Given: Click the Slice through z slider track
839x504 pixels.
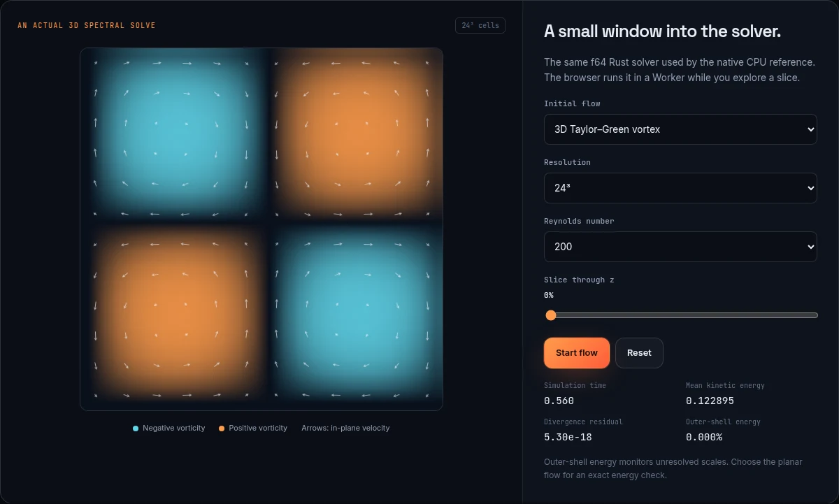Looking at the screenshot, I should click(680, 315).
